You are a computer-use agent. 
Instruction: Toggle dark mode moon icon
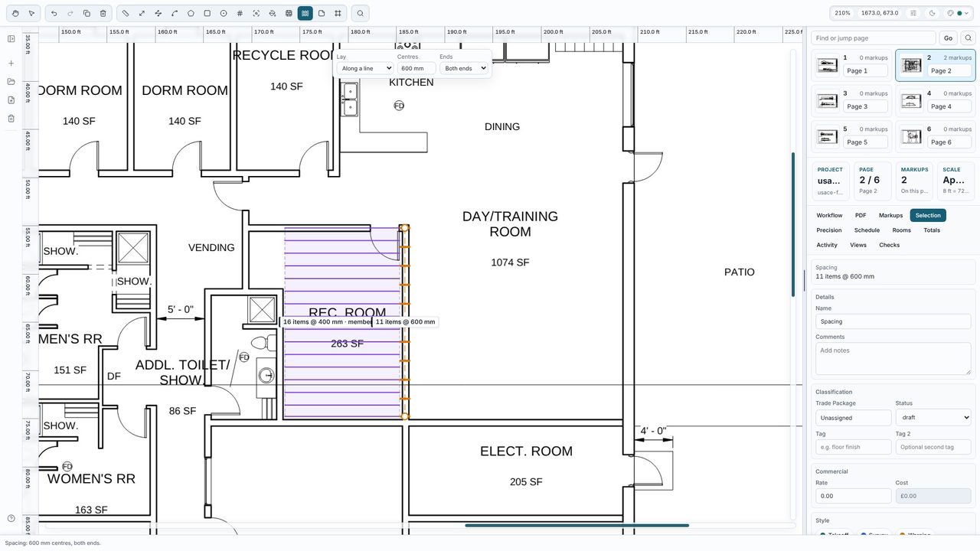[x=932, y=13]
